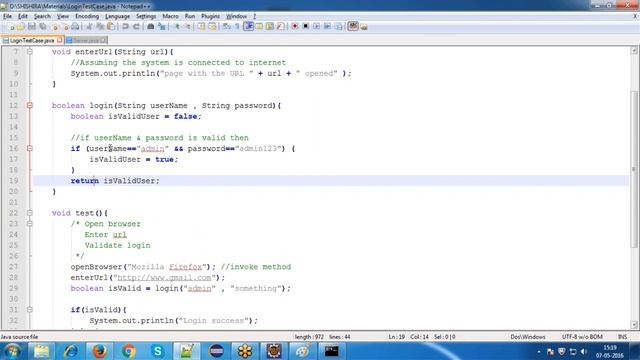640x360 pixels.
Task: Click the 'UTF-8 w/o BOM' status entry
Action: pos(582,337)
